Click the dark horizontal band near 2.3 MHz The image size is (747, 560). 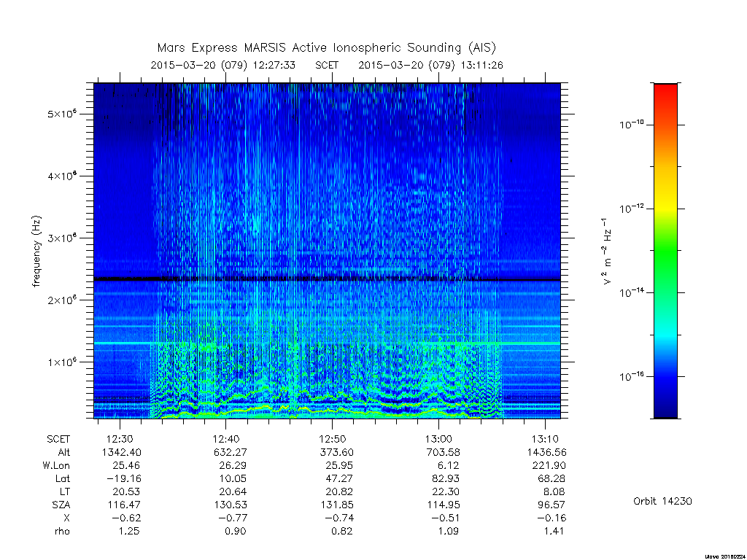(327, 279)
